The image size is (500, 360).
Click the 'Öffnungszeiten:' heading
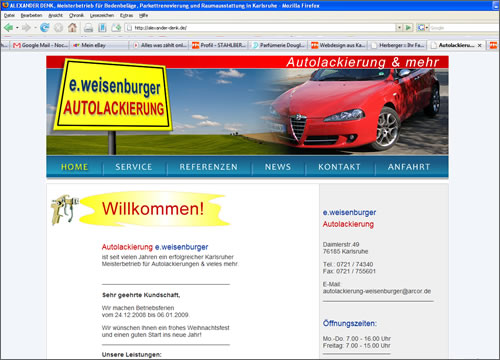point(350,324)
